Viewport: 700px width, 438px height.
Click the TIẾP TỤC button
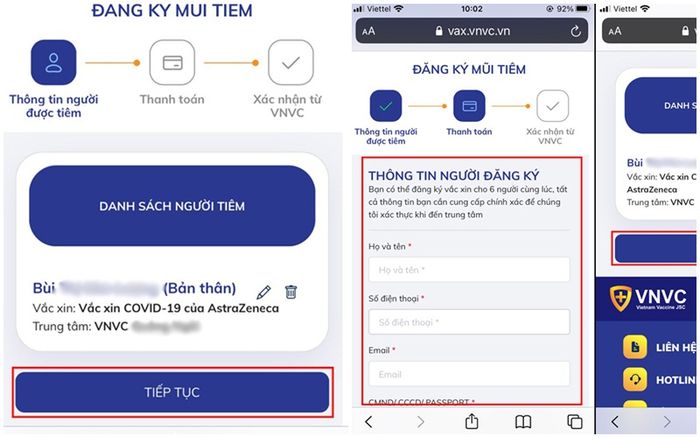coord(172,392)
